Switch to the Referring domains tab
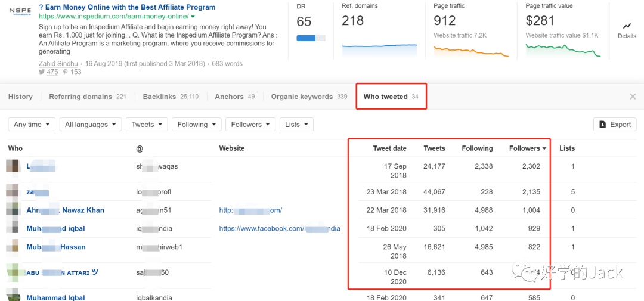 (x=88, y=97)
